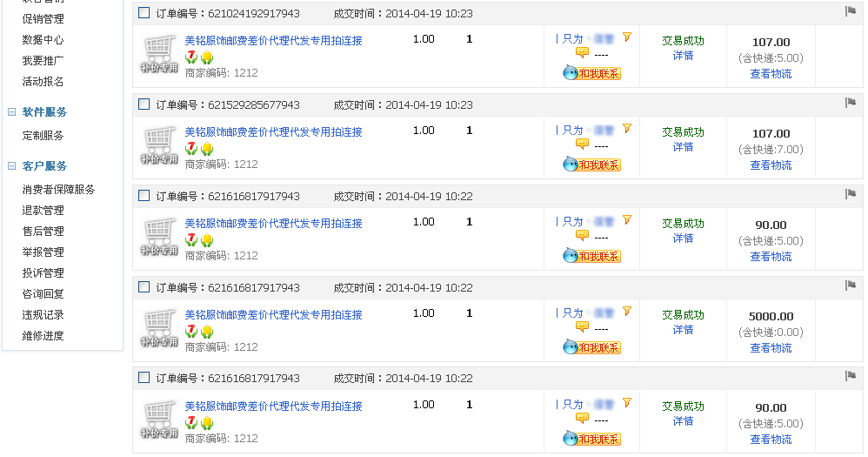This screenshot has width=868, height=457.
Task: Open 投诉管理 in the sidebar menu
Action: 43,273
